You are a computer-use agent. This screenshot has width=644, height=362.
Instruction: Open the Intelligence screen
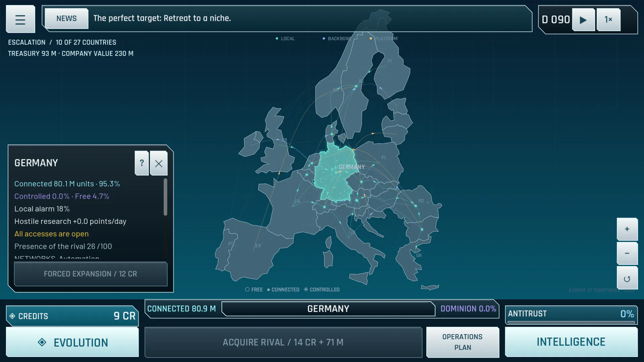point(571,342)
